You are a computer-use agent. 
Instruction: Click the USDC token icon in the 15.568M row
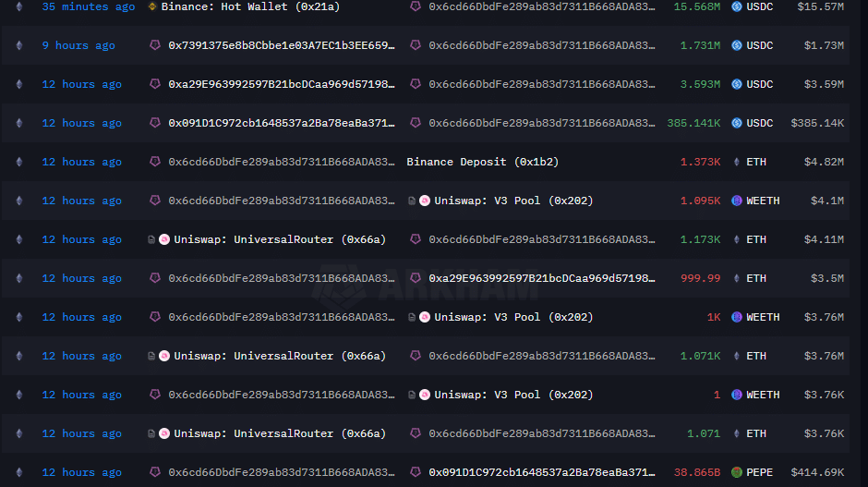(736, 6)
